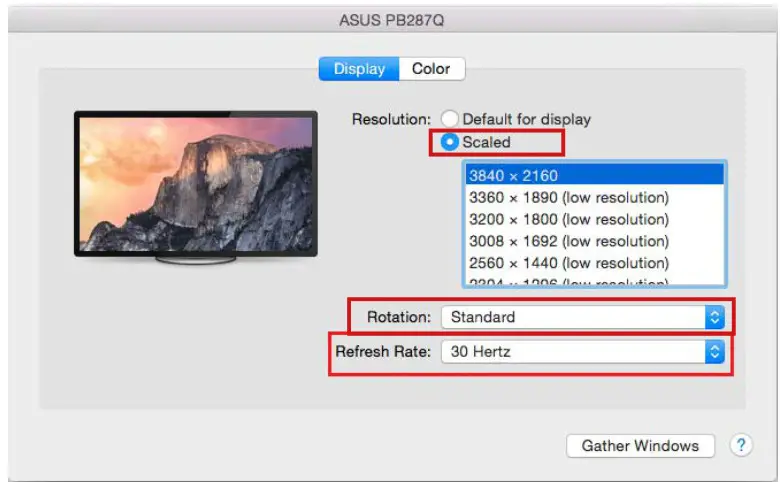
Task: Open the Refresh Rate dropdown
Action: [x=581, y=351]
